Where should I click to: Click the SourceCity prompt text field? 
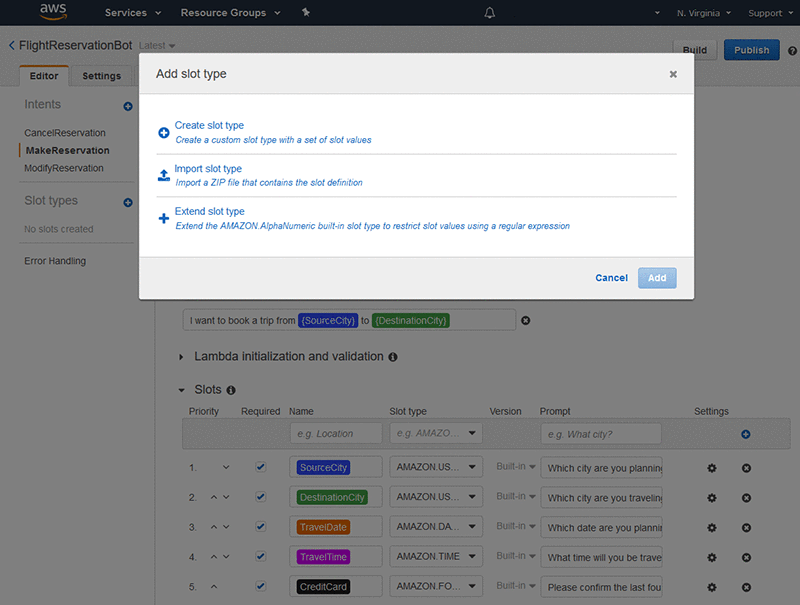(x=602, y=468)
